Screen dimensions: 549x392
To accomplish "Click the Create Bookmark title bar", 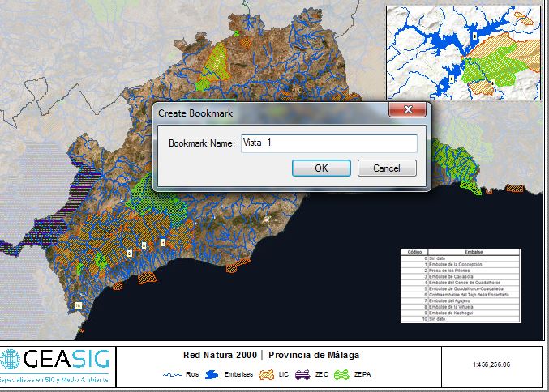I will coord(268,113).
